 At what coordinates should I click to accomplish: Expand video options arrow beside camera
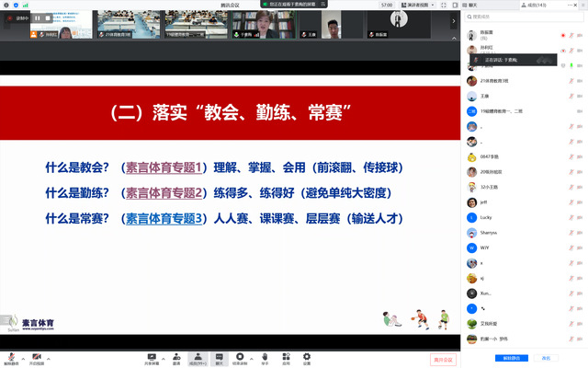tap(49, 357)
